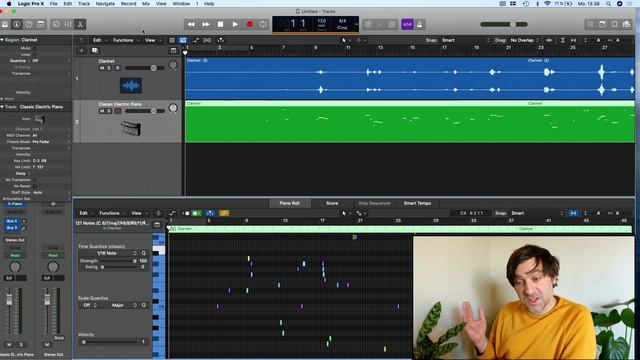The width and height of the screenshot is (640, 360).
Task: Toggle the Inspector button in control bar
Action: click(x=17, y=24)
